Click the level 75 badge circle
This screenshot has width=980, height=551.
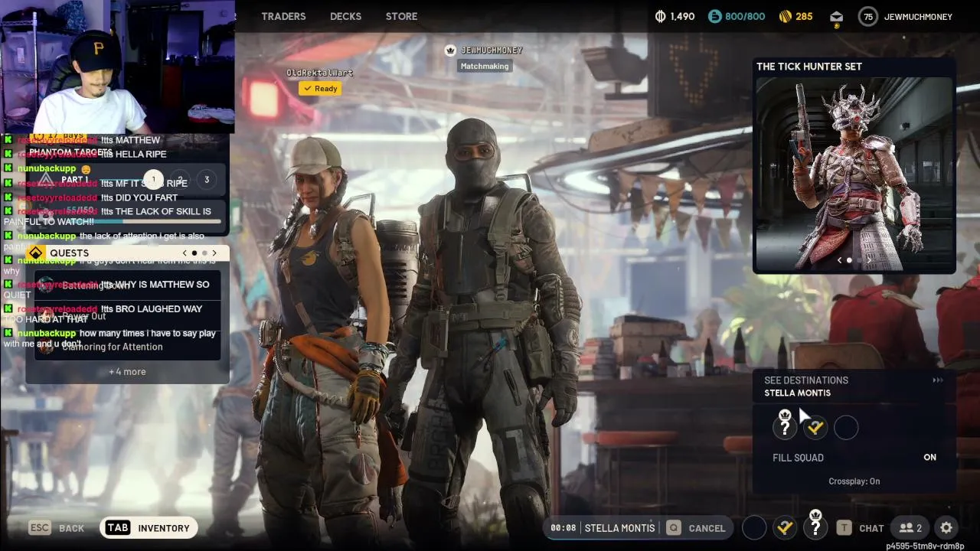[867, 16]
